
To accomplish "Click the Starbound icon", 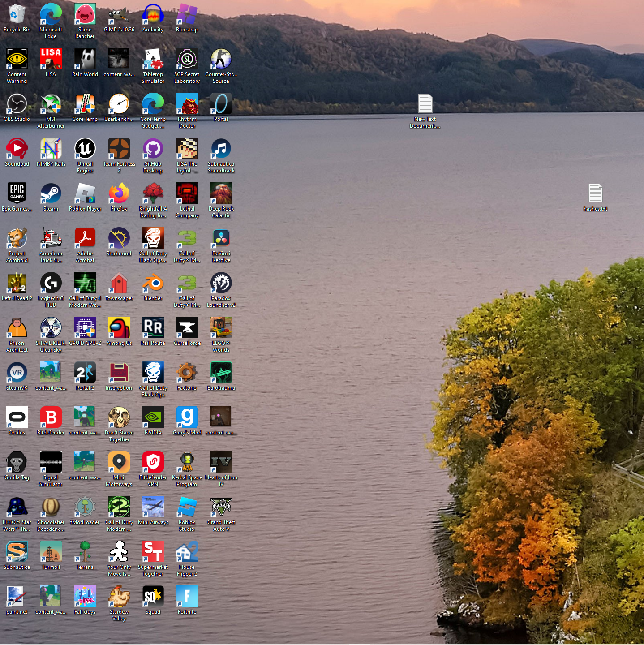I will point(119,238).
